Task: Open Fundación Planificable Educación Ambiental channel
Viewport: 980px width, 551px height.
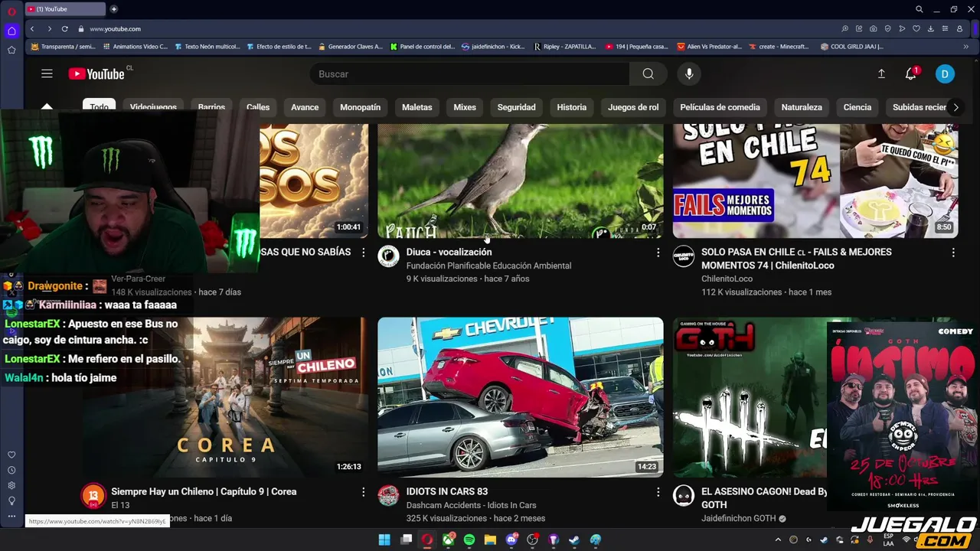Action: click(x=488, y=266)
